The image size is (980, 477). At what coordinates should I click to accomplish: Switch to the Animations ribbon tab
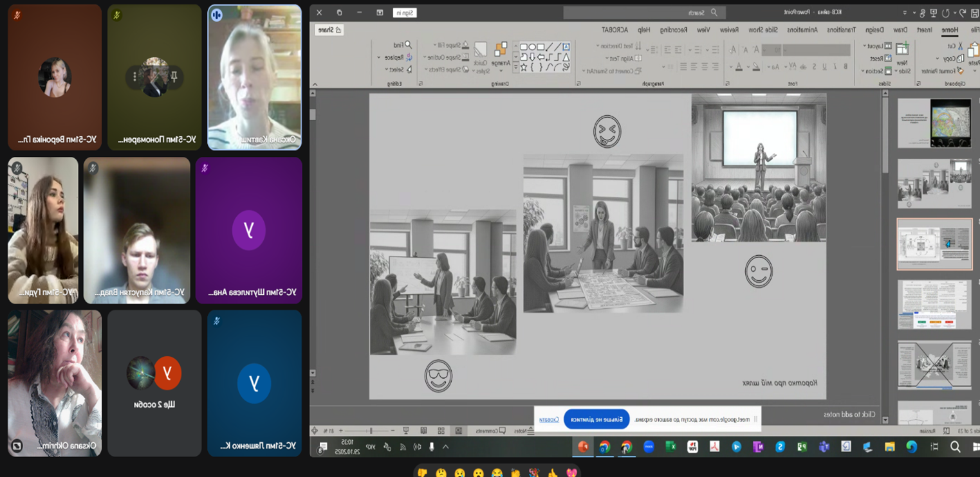[x=802, y=30]
